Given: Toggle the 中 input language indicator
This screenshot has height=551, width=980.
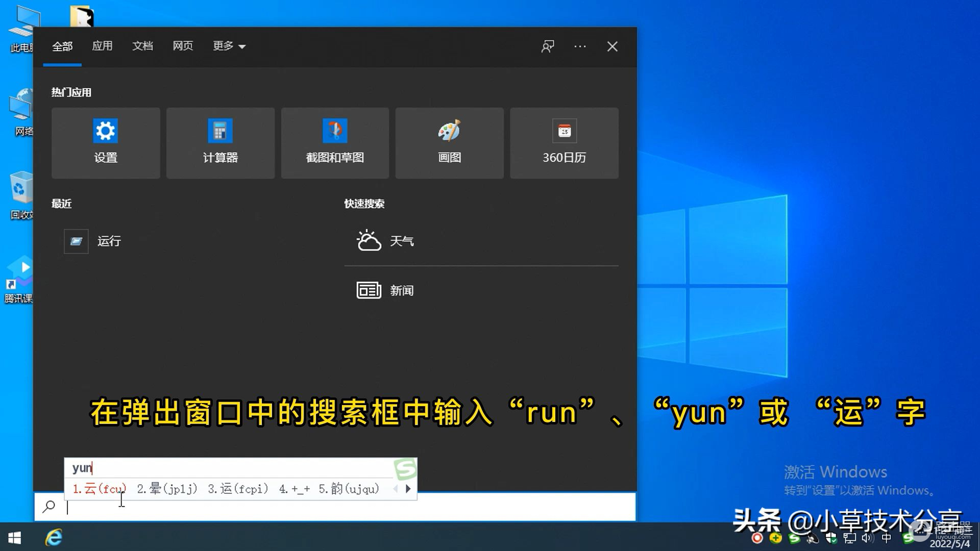Looking at the screenshot, I should pyautogui.click(x=887, y=538).
